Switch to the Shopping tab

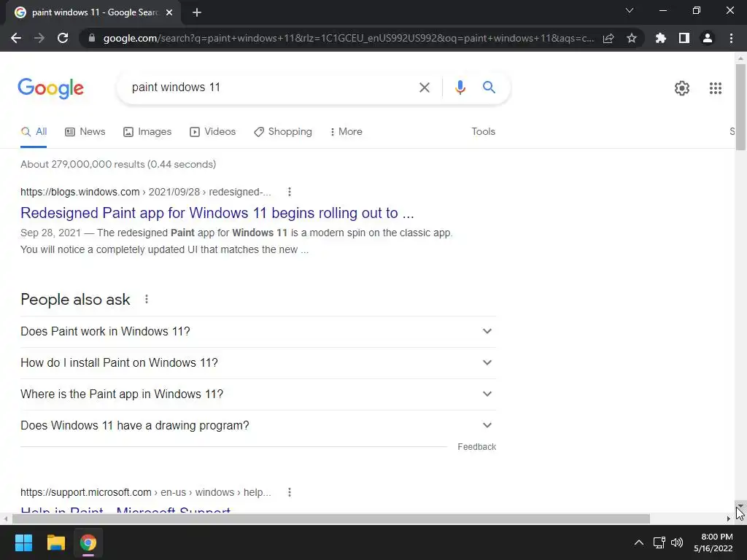tap(283, 132)
